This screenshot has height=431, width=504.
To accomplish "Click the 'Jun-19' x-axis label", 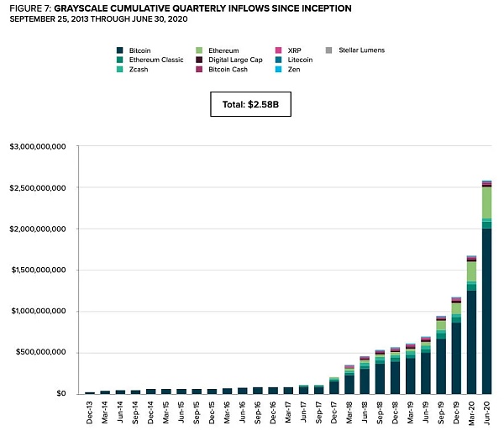I will [x=426, y=413].
